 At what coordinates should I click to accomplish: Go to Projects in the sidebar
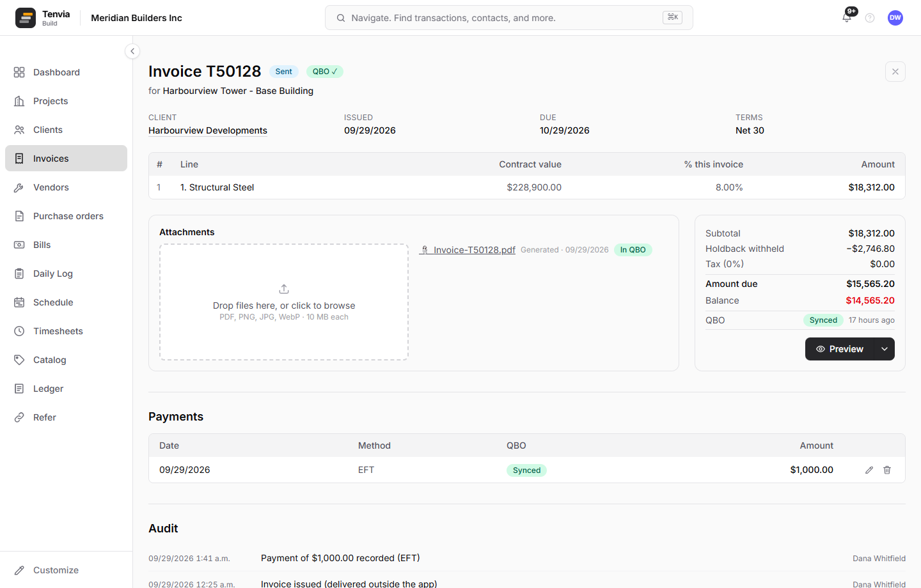pyautogui.click(x=66, y=101)
